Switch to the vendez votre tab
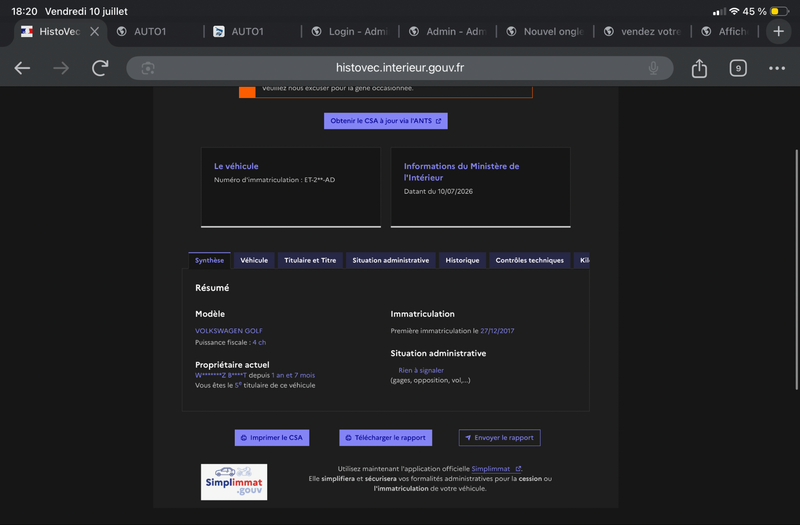800x525 pixels. coord(643,32)
